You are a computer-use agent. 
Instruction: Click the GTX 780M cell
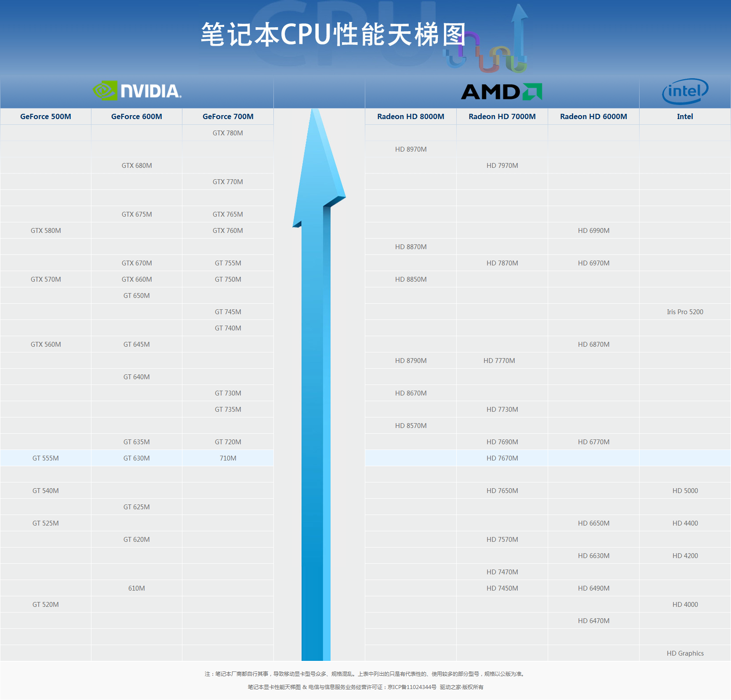[x=228, y=133]
